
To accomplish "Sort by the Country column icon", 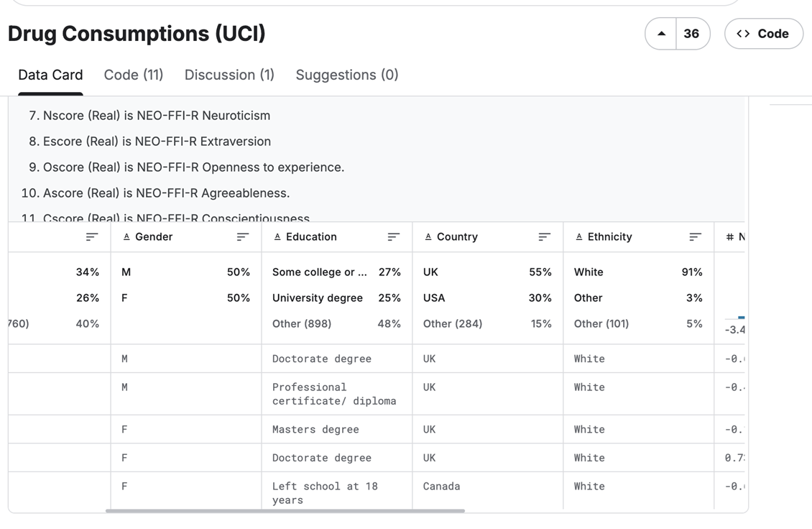I will tap(544, 236).
